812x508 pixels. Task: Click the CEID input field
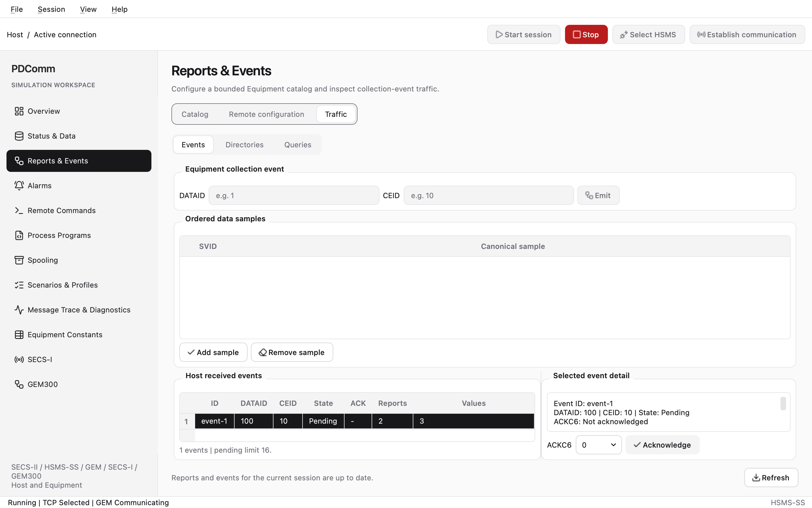click(489, 196)
